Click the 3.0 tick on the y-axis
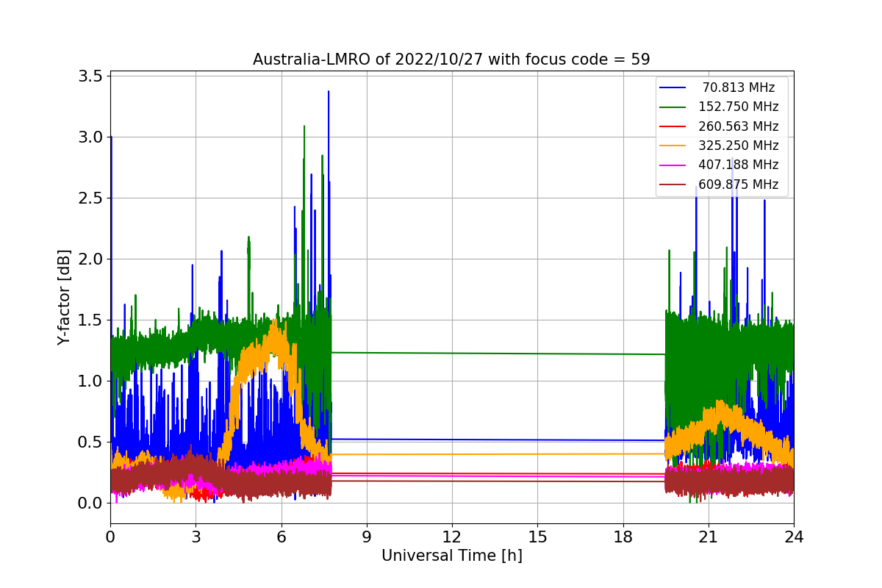The image size is (882, 588). (x=90, y=137)
